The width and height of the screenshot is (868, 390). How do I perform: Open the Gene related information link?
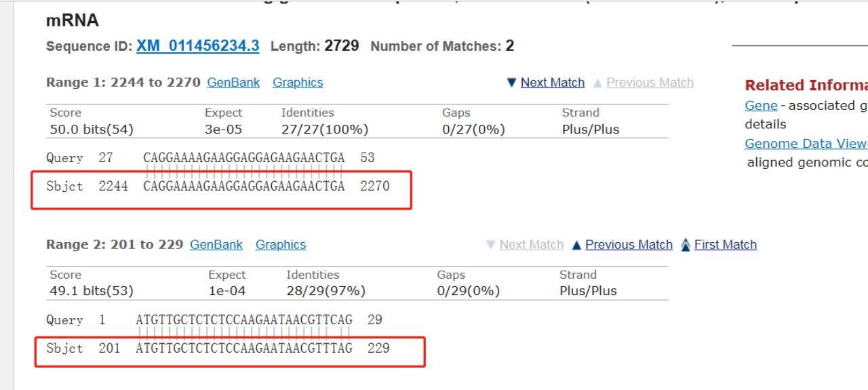pyautogui.click(x=761, y=106)
